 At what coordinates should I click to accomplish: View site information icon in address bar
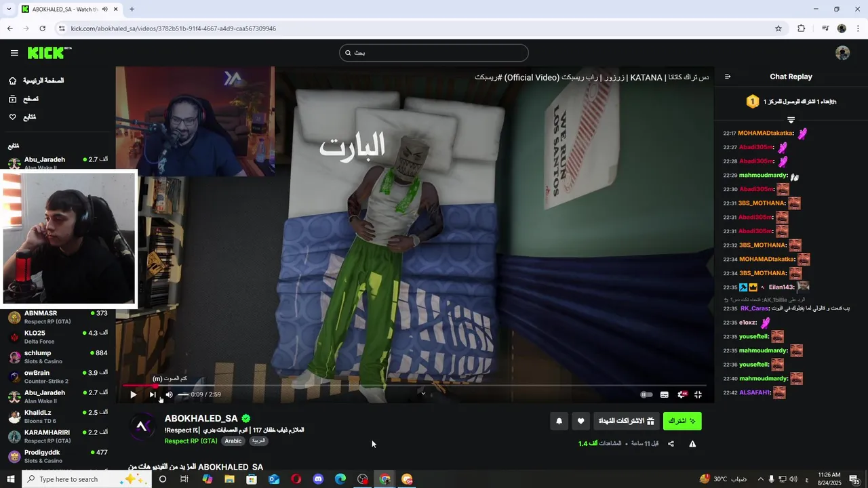[x=62, y=28]
